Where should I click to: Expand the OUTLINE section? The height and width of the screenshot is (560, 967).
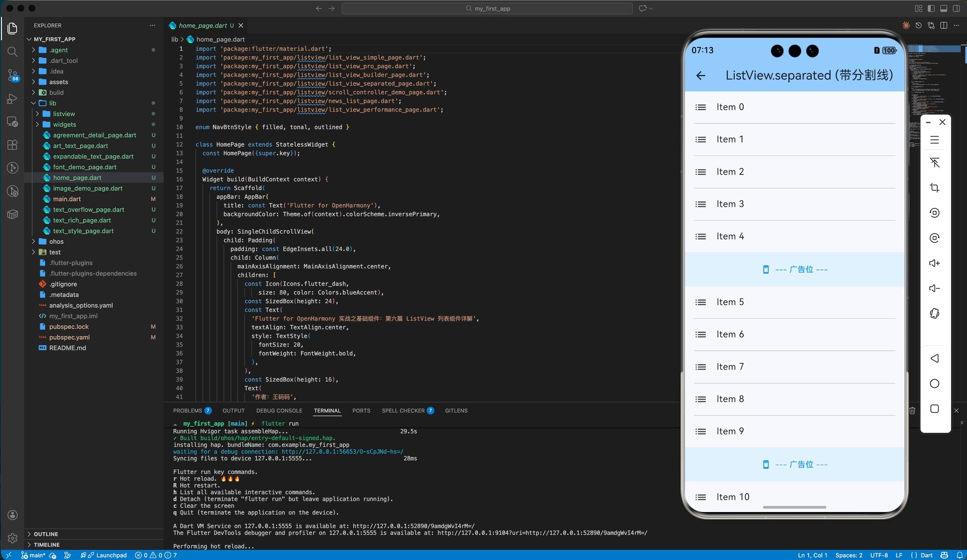pyautogui.click(x=46, y=534)
